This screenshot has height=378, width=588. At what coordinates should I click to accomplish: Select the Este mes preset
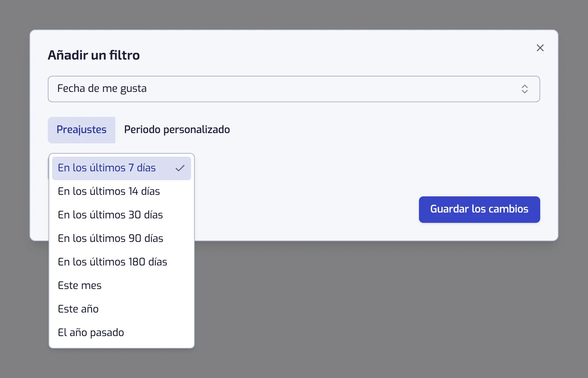tap(122, 286)
